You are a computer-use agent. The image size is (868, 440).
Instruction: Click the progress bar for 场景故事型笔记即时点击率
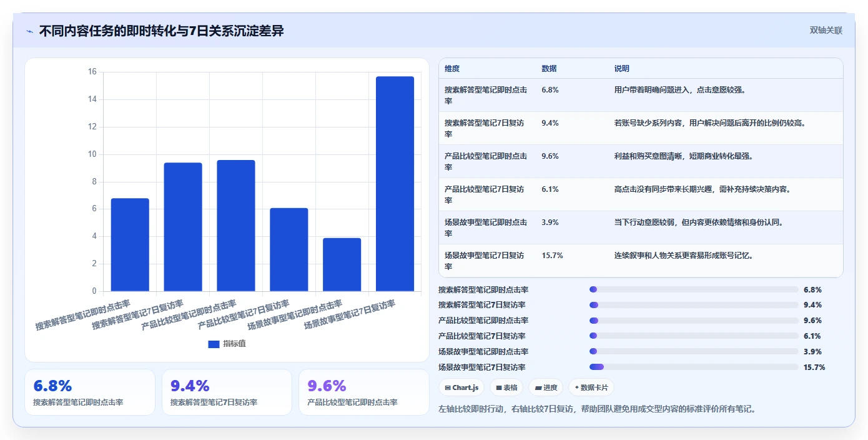coord(694,352)
